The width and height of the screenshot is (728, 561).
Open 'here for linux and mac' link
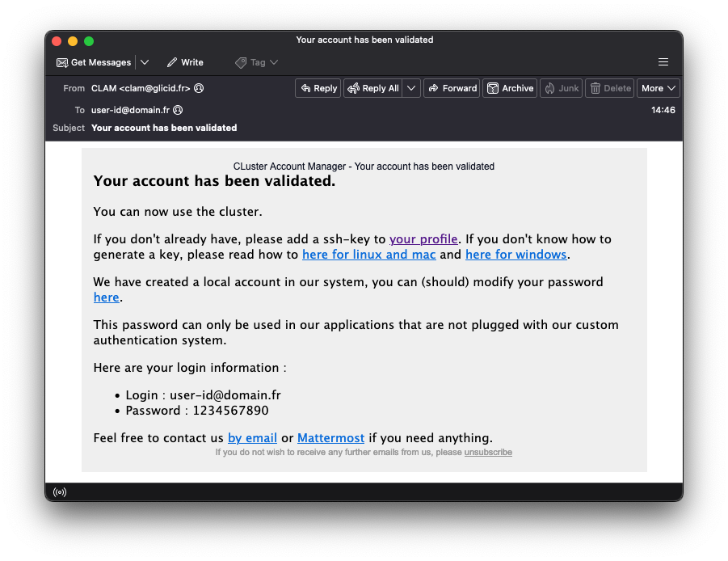click(368, 255)
